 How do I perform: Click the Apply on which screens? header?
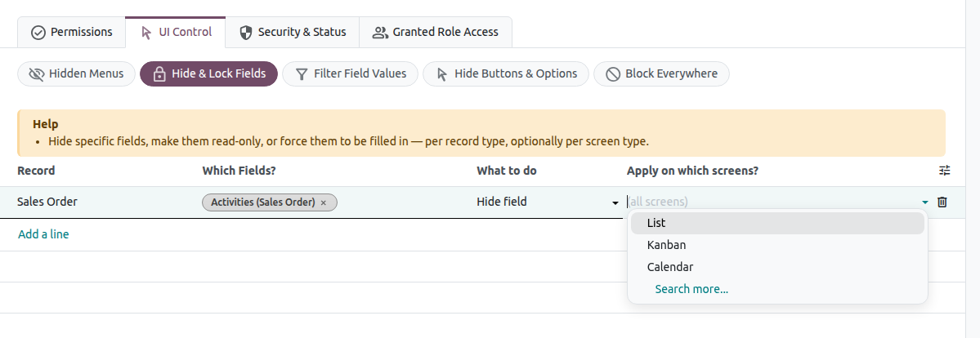coord(692,171)
